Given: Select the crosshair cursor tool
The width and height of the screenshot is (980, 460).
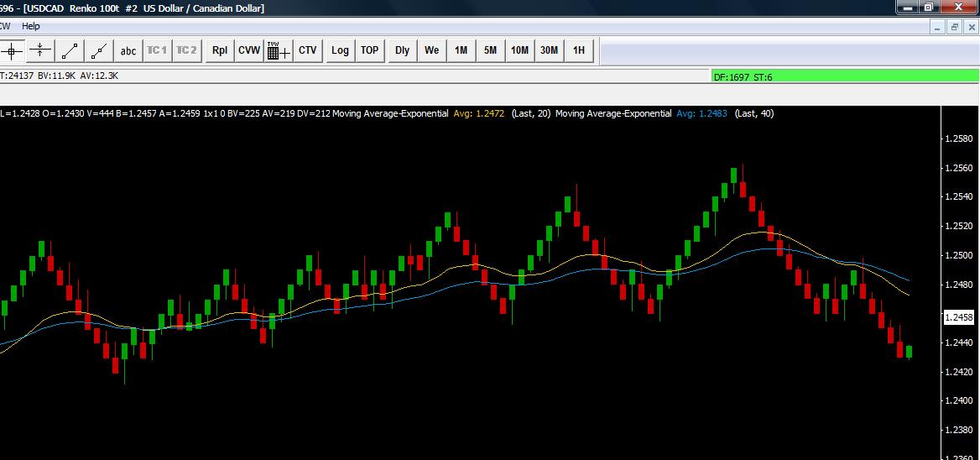Looking at the screenshot, I should click(x=11, y=50).
